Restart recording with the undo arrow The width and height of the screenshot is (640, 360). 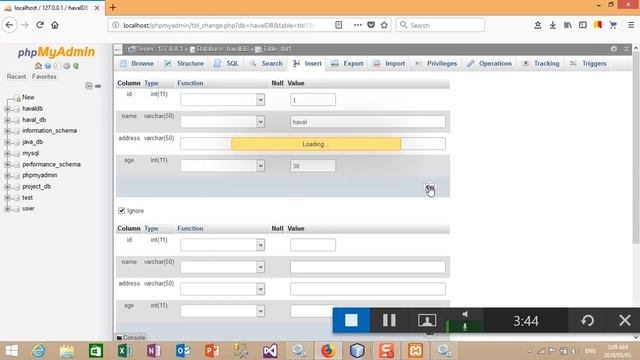click(x=587, y=320)
